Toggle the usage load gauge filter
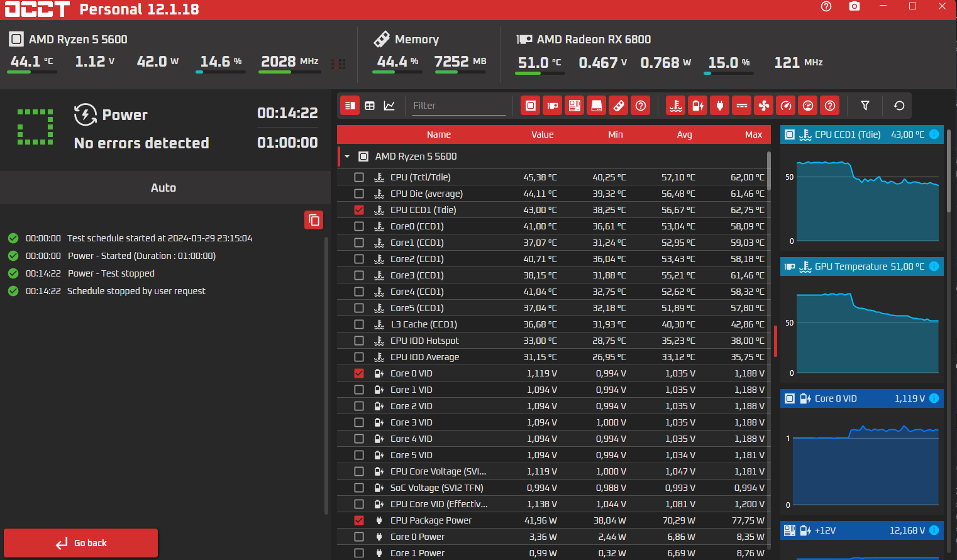957x560 pixels. (x=808, y=106)
